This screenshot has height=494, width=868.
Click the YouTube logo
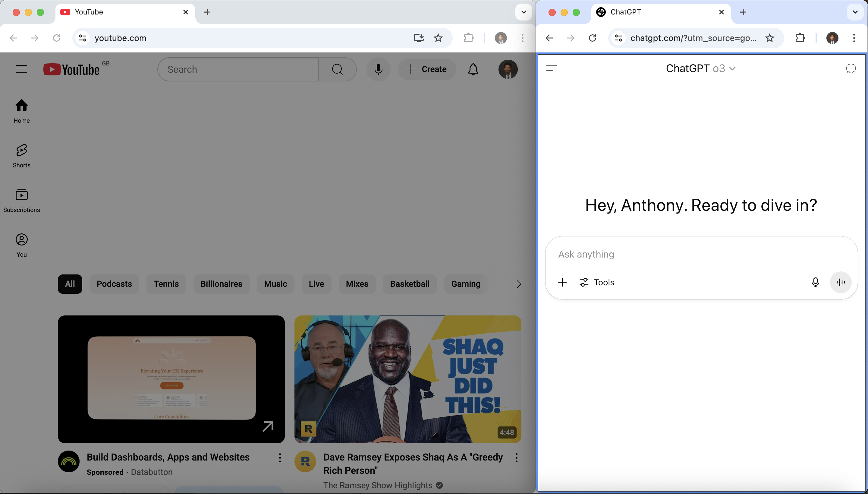pyautogui.click(x=71, y=69)
